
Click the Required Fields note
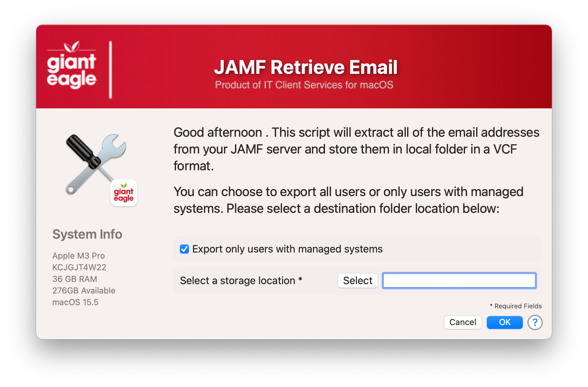pyautogui.click(x=516, y=306)
